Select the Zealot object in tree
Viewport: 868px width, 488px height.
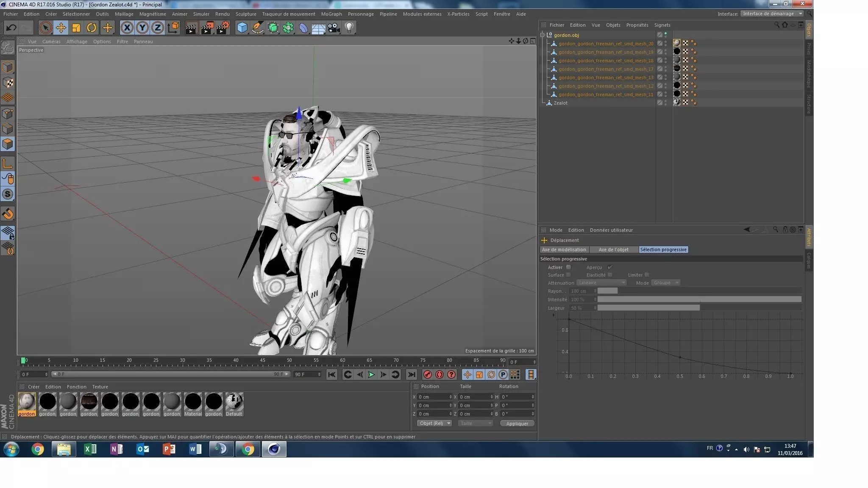560,103
